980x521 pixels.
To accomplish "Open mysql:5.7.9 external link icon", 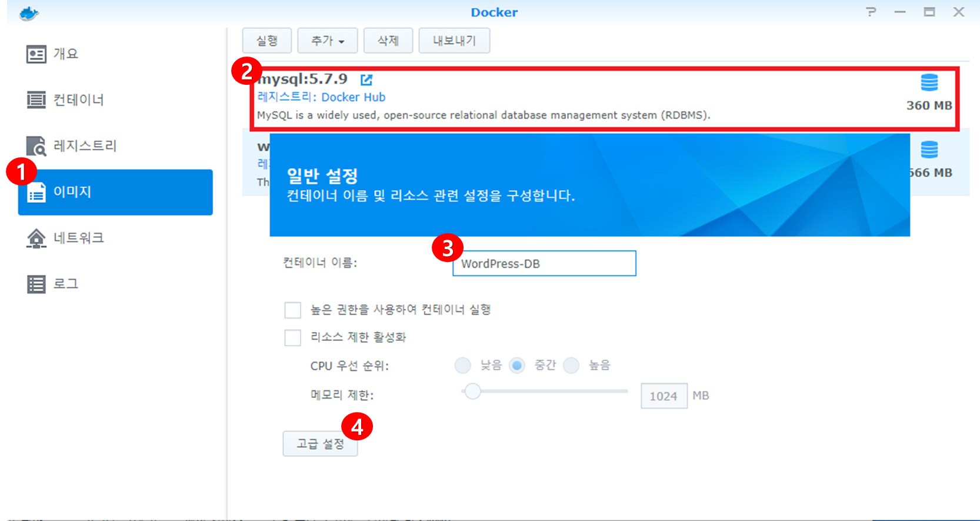I will 366,79.
